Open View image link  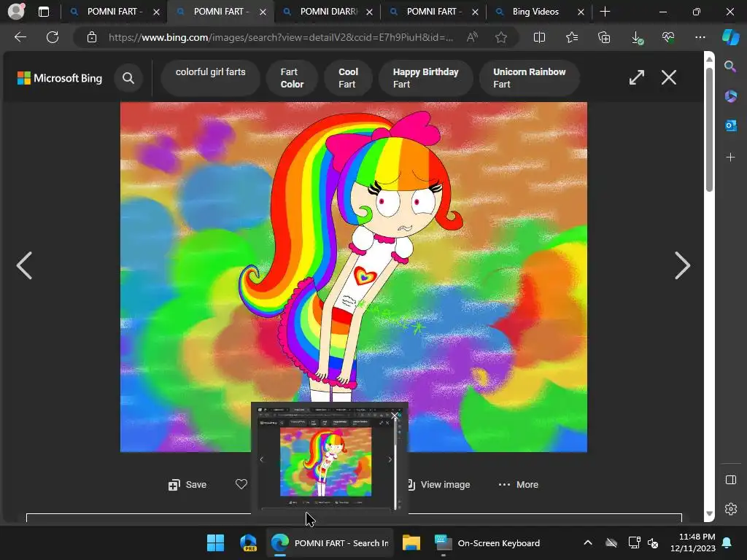point(439,484)
